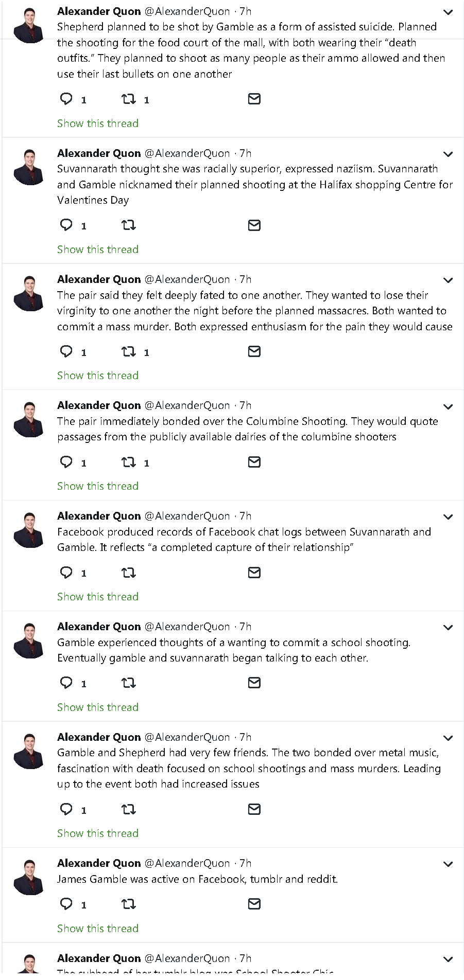
Task: Retweet the tweet about the pair feeling fated
Action: (x=129, y=351)
